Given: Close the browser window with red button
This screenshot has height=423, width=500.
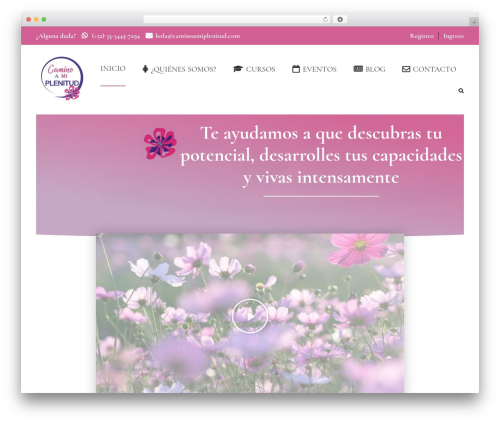Looking at the screenshot, I should [29, 19].
